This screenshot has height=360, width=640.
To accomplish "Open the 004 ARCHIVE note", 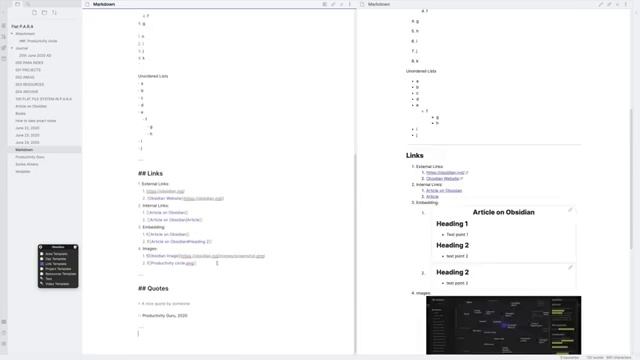I will click(x=27, y=92).
